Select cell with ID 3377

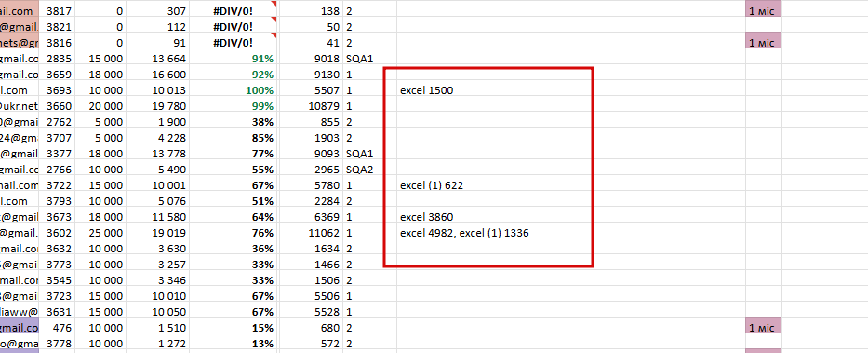click(x=57, y=154)
